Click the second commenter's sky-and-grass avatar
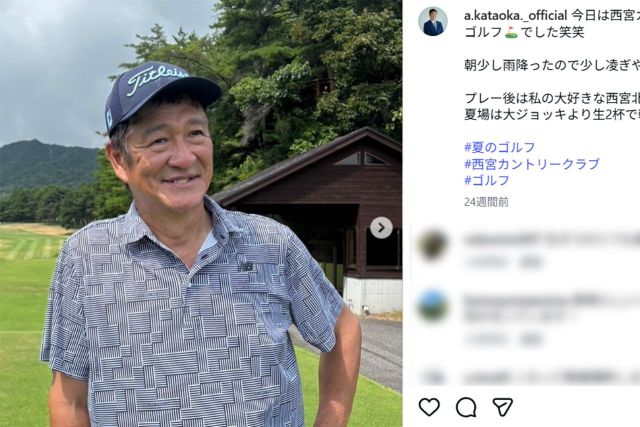This screenshot has height=427, width=640. click(x=433, y=306)
